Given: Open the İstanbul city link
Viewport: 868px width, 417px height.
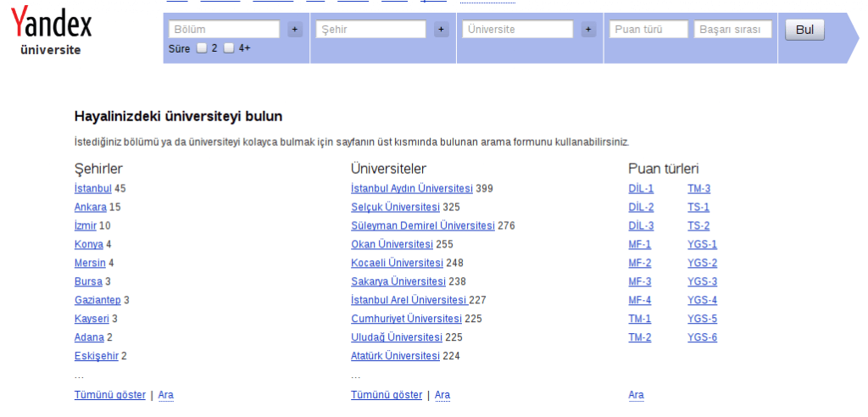Looking at the screenshot, I should (x=93, y=188).
